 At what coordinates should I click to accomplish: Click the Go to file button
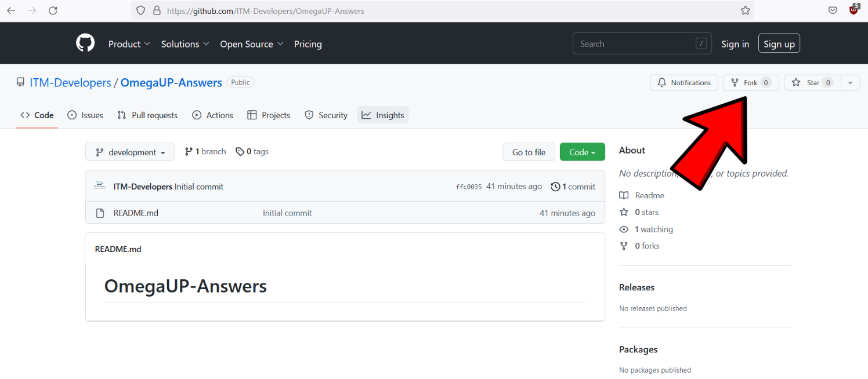529,152
